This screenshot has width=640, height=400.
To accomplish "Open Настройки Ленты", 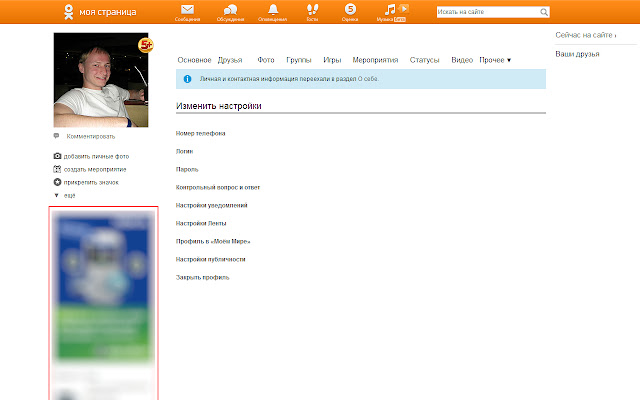I will 201,223.
